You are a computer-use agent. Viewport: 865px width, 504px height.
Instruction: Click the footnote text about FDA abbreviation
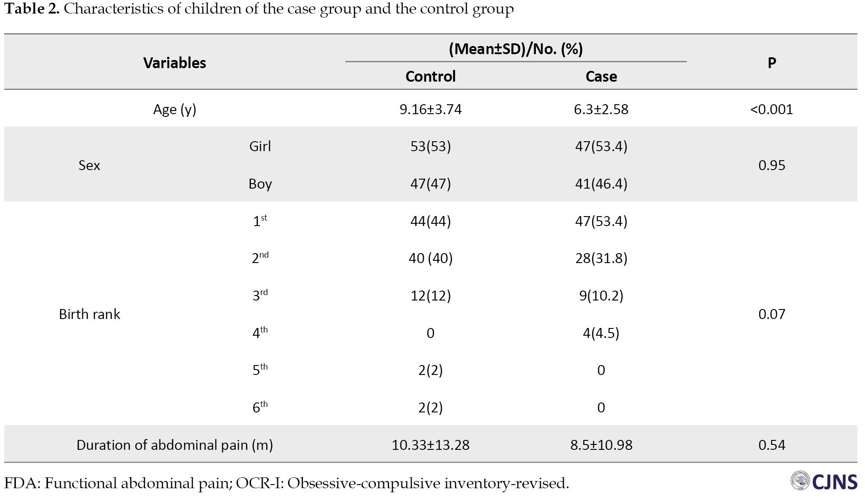(286, 483)
